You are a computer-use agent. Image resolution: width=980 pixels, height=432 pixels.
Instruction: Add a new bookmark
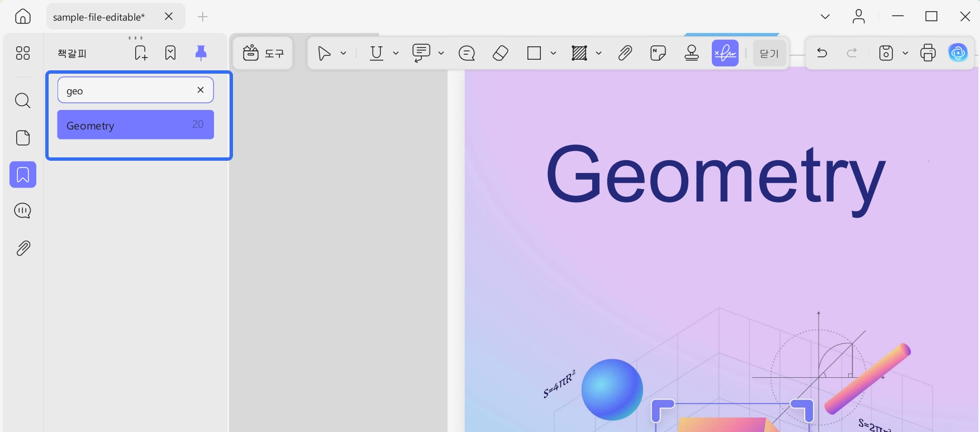141,53
